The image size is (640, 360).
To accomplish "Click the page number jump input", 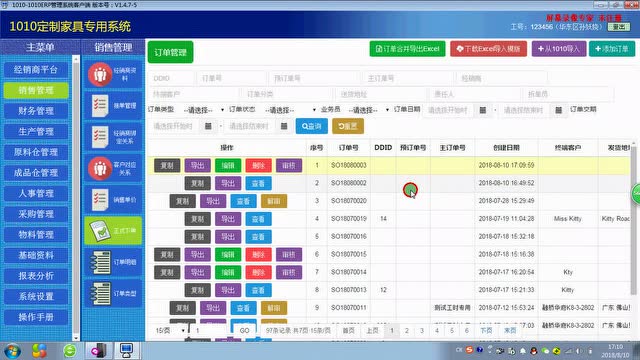I will pyautogui.click(x=209, y=331).
